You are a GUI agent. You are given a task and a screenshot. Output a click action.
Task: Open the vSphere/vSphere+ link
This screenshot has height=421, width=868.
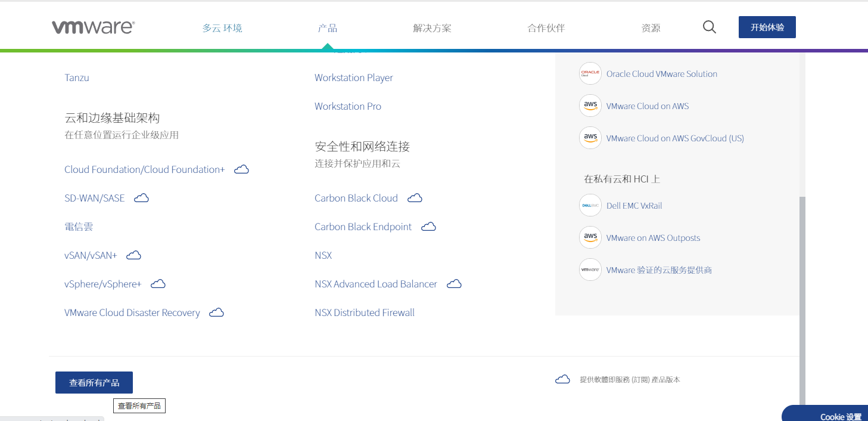(x=103, y=284)
